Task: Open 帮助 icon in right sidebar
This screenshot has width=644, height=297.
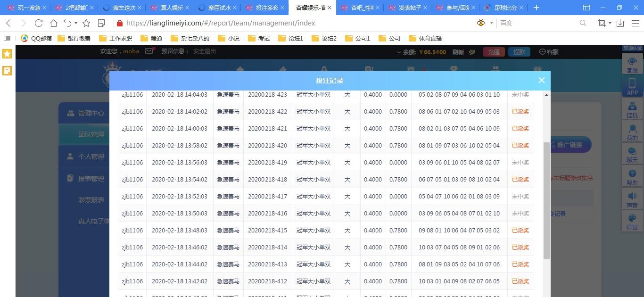Action: [632, 177]
